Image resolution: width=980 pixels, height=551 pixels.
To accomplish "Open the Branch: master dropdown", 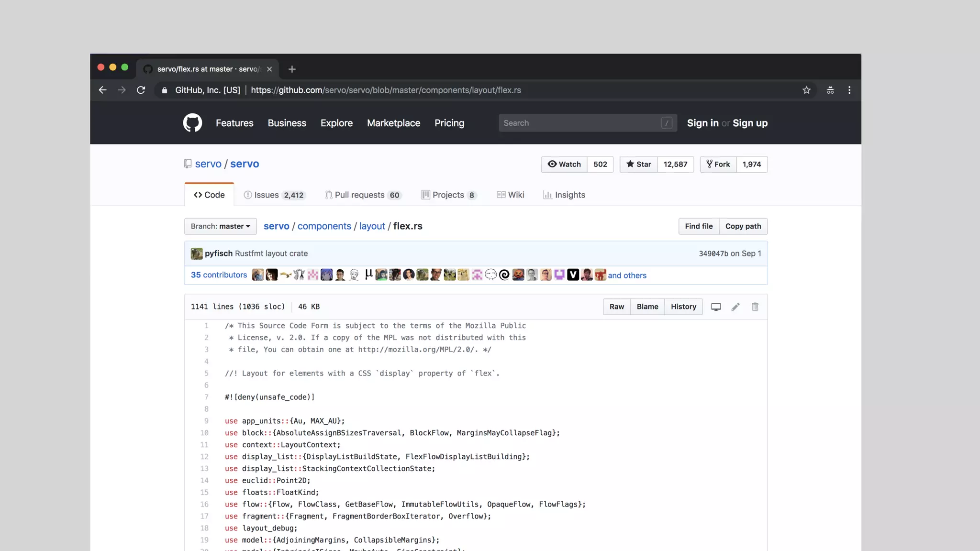I will click(x=221, y=226).
